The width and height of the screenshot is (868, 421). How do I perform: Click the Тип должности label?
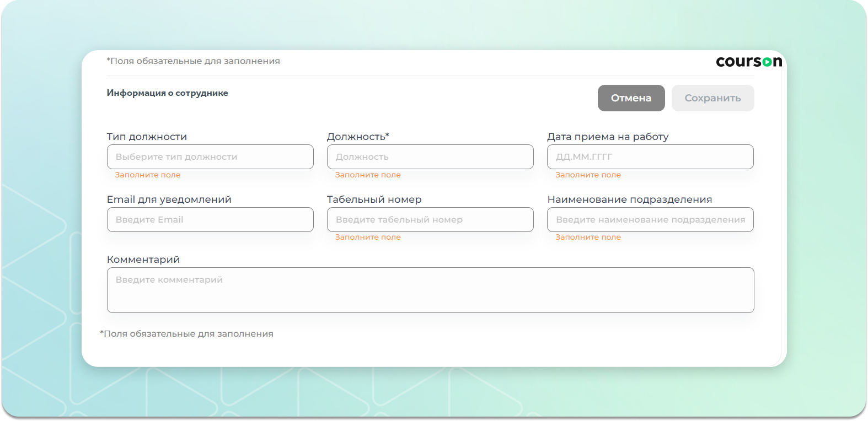point(147,137)
